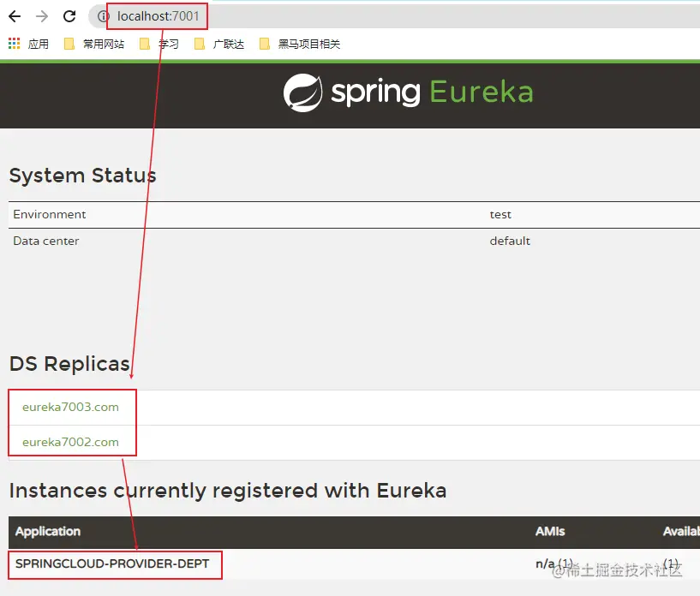
Task: Reload the page with the refresh icon
Action: [x=69, y=16]
